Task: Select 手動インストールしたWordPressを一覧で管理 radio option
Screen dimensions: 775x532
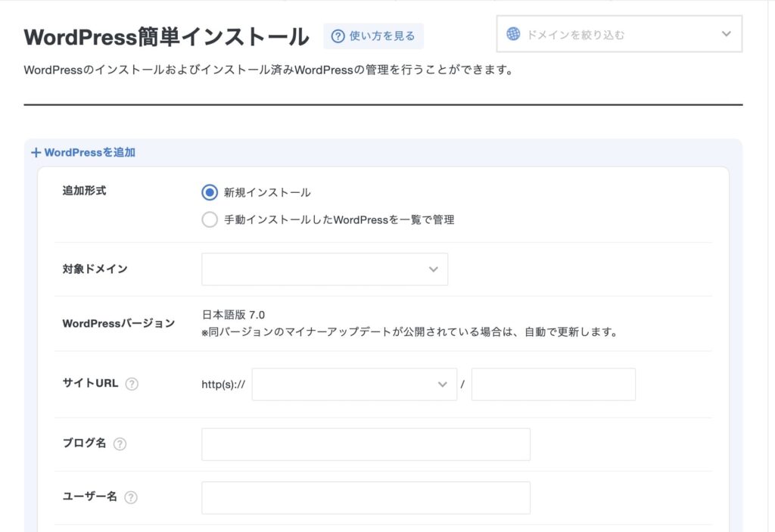Action: coord(210,219)
